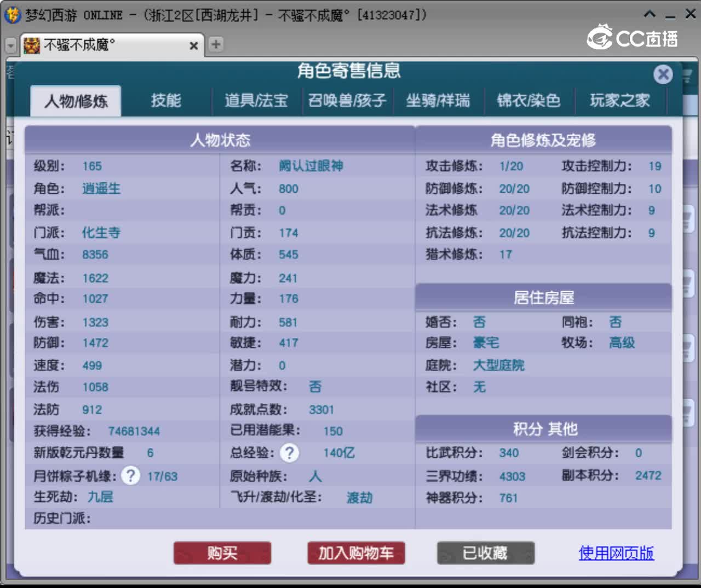Select the 坐骑/祥瑞 tab
Viewport: 701px width, 588px height.
438,101
